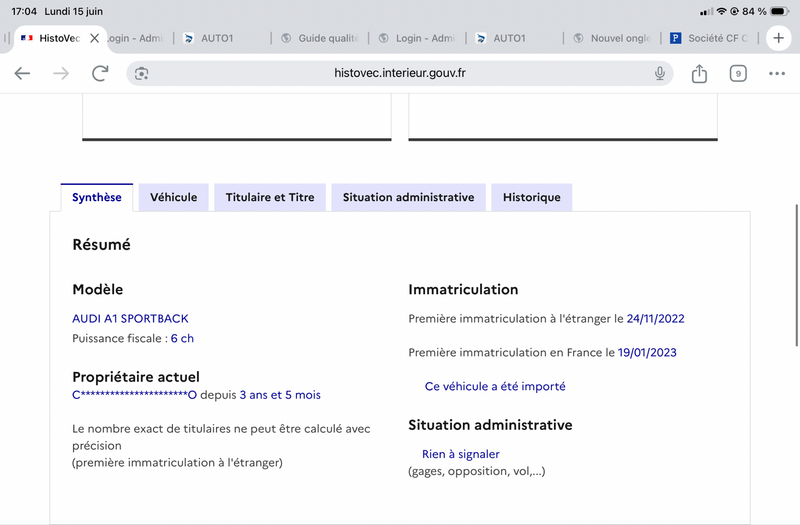Click the 6 ch fiscal power value
800x525 pixels.
182,338
